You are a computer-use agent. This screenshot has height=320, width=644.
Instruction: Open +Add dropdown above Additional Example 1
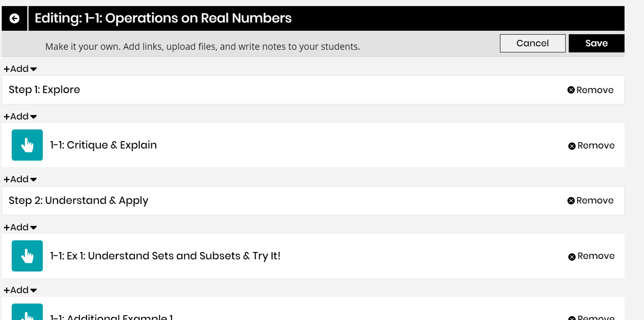(x=20, y=290)
